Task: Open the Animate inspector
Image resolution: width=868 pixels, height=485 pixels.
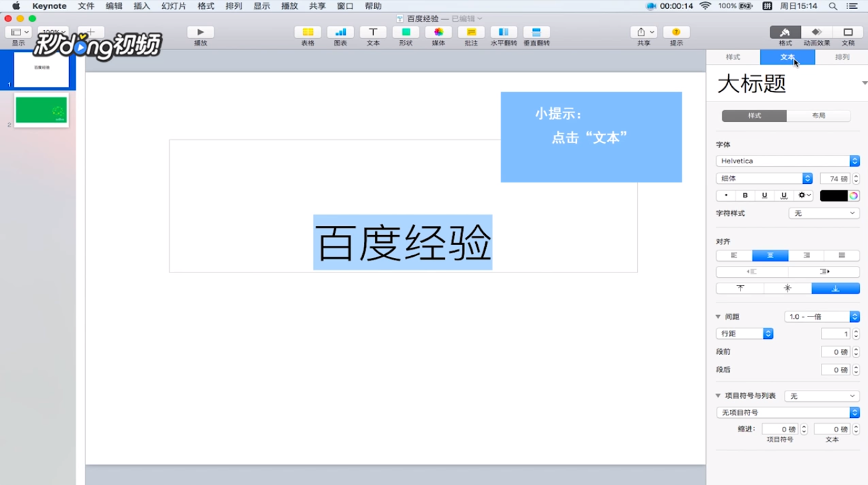Action: tap(816, 32)
